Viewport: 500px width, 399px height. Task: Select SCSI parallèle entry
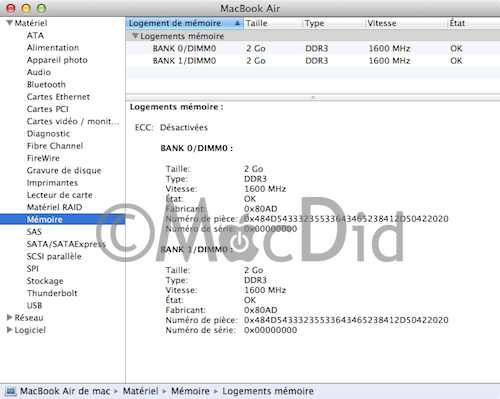pyautogui.click(x=54, y=256)
